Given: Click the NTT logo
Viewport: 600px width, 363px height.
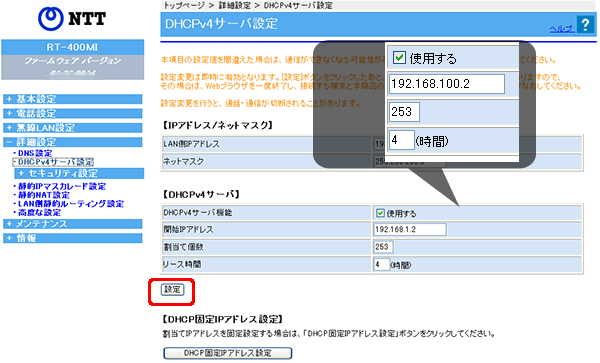Looking at the screenshot, I should pyautogui.click(x=72, y=18).
